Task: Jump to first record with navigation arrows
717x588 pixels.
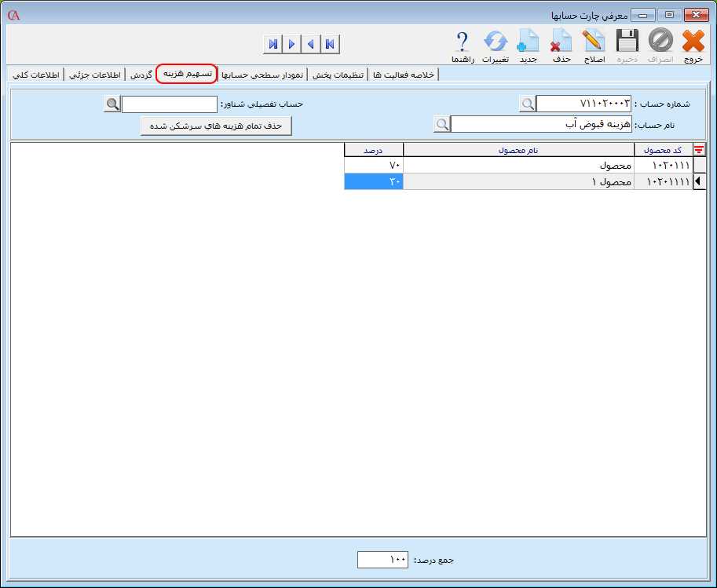Action: click(330, 44)
